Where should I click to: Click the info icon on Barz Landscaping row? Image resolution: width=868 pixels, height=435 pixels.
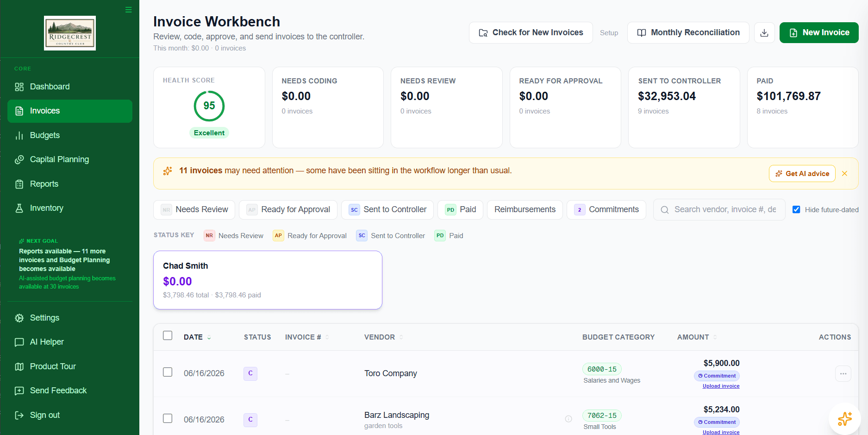568,419
